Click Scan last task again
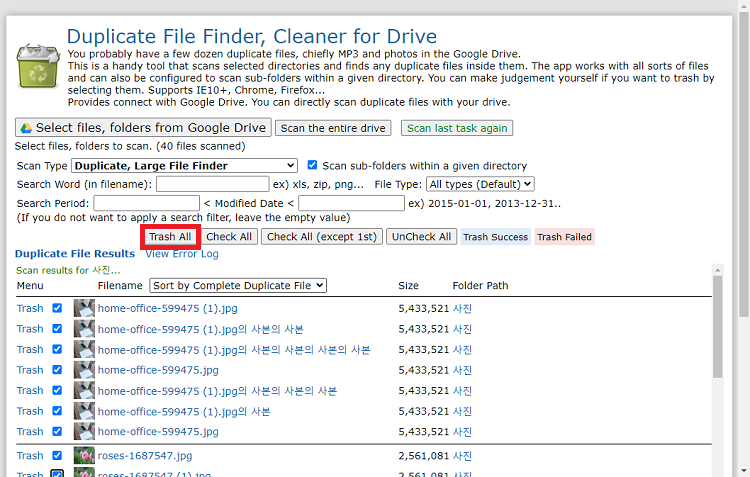This screenshot has height=477, width=750. point(456,128)
